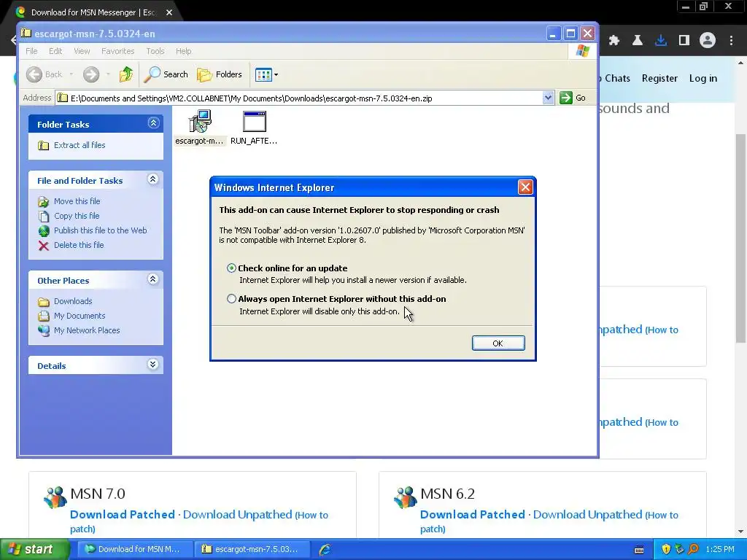This screenshot has width=747, height=560.
Task: Click Extract all files task
Action: [80, 145]
